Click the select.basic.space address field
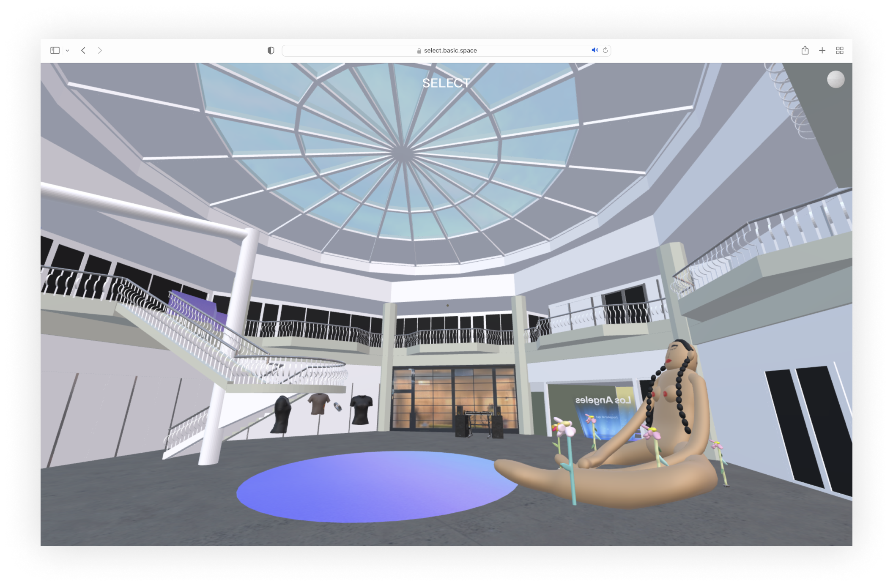 tap(450, 50)
